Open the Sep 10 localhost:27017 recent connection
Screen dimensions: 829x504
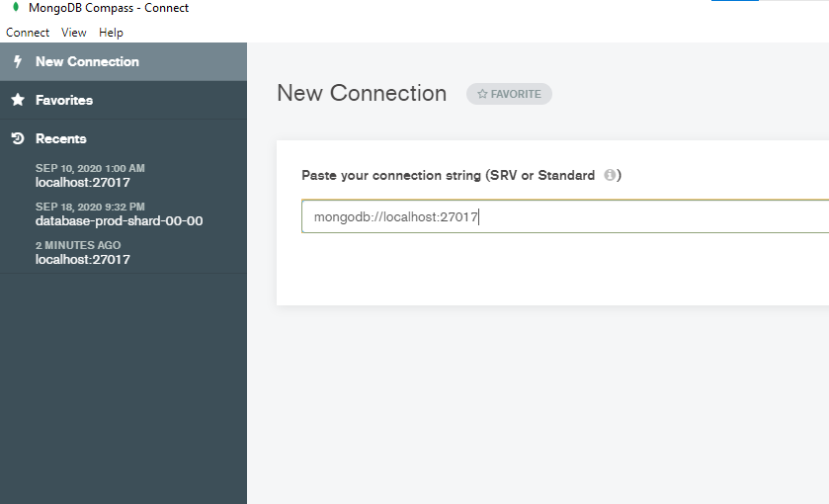click(x=90, y=176)
